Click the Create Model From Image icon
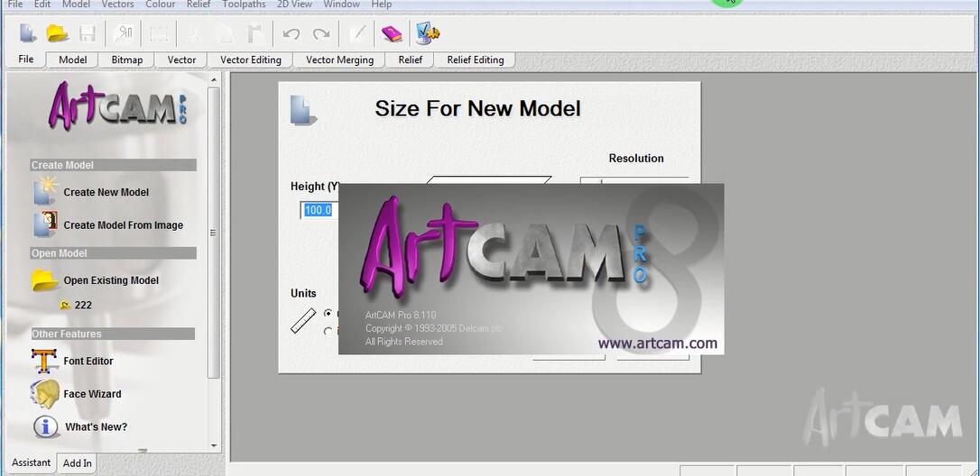This screenshot has width=980, height=476. [46, 224]
